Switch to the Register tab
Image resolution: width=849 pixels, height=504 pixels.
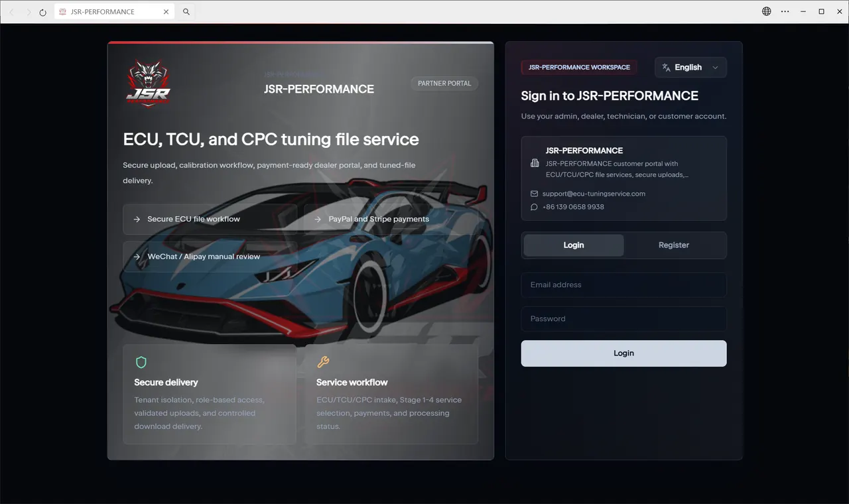click(x=674, y=245)
